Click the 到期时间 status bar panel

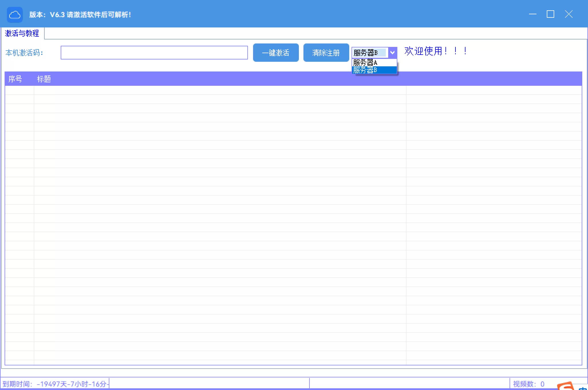56,384
